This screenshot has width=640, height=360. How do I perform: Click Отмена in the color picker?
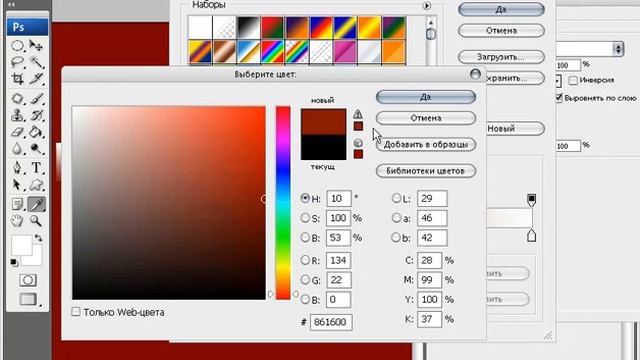pos(426,118)
